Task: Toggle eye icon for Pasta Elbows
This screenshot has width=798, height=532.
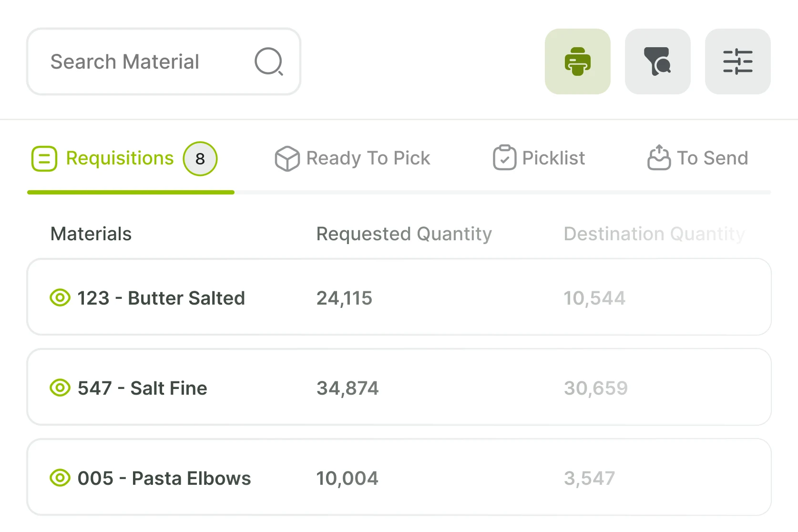Action: pos(60,478)
